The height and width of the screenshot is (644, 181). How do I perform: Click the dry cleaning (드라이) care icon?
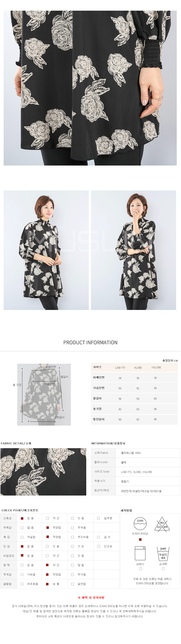pyautogui.click(x=140, y=524)
